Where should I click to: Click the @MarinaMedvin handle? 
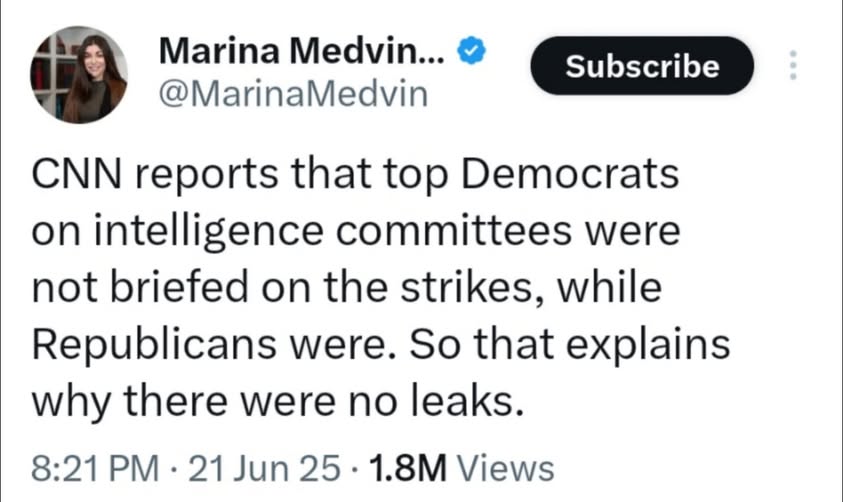[x=293, y=95]
